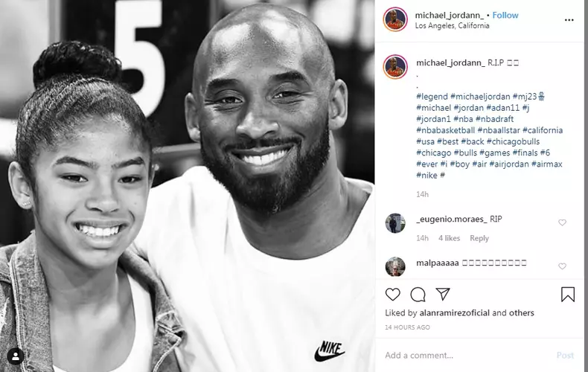Open the three-dot more options menu
The width and height of the screenshot is (588, 372).
point(569,20)
